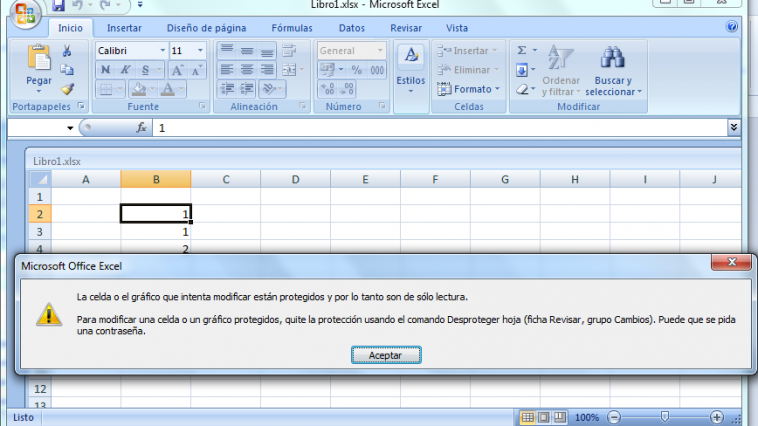758x426 pixels.
Task: Switch to the Insertar tab
Action: click(124, 28)
